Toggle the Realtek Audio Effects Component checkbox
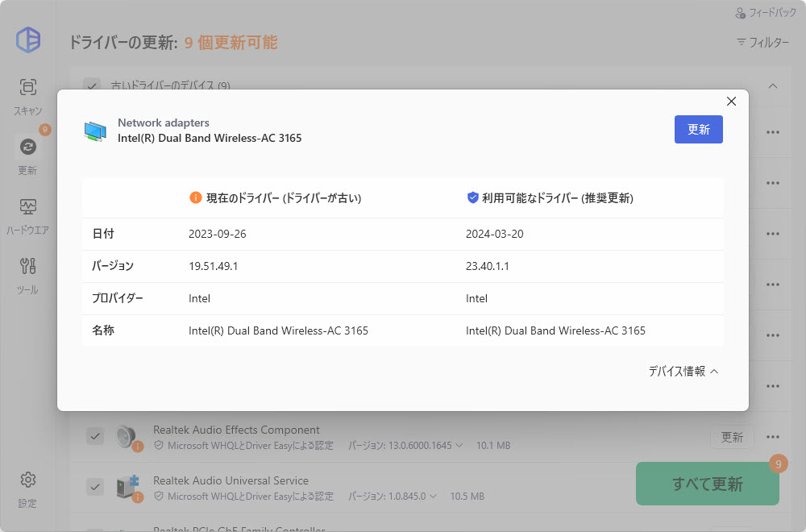The height and width of the screenshot is (532, 806). [x=95, y=437]
